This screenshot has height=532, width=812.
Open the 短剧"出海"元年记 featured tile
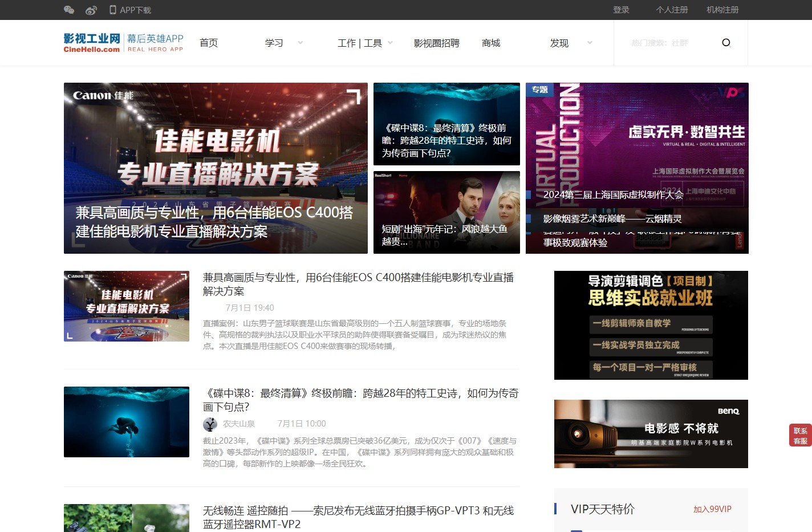446,212
